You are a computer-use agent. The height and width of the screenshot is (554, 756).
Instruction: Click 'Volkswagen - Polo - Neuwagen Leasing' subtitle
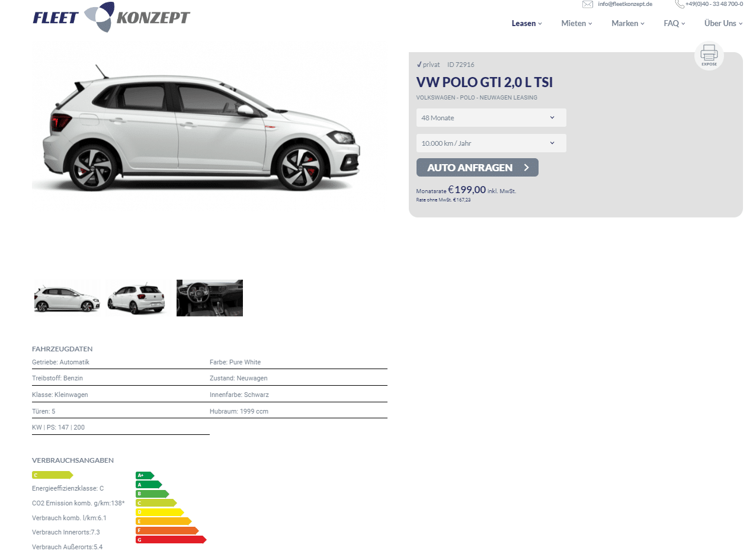pos(477,98)
